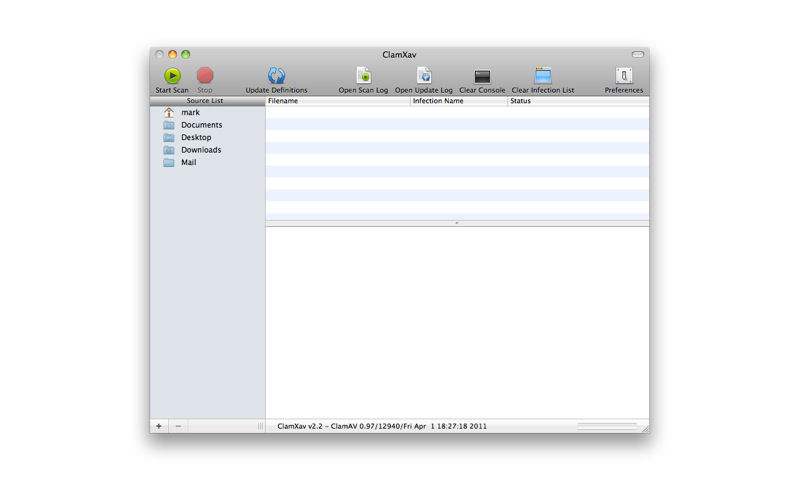Click the Preferences label text
This screenshot has width=800, height=500.
pyautogui.click(x=623, y=90)
